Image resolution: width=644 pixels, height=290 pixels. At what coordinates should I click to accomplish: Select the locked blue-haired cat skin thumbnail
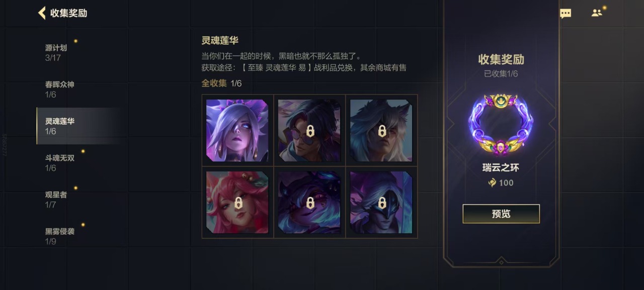309,202
